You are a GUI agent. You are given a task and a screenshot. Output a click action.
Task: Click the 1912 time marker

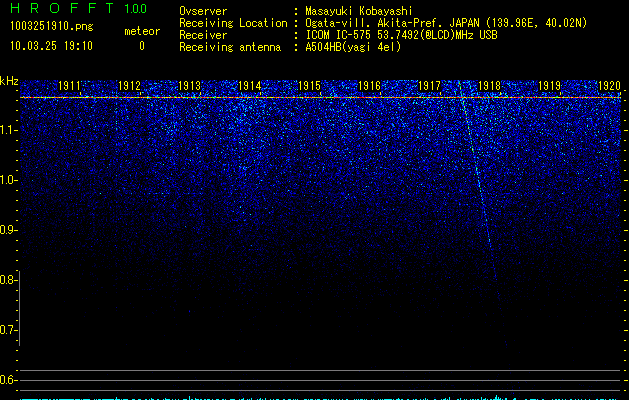point(129,86)
